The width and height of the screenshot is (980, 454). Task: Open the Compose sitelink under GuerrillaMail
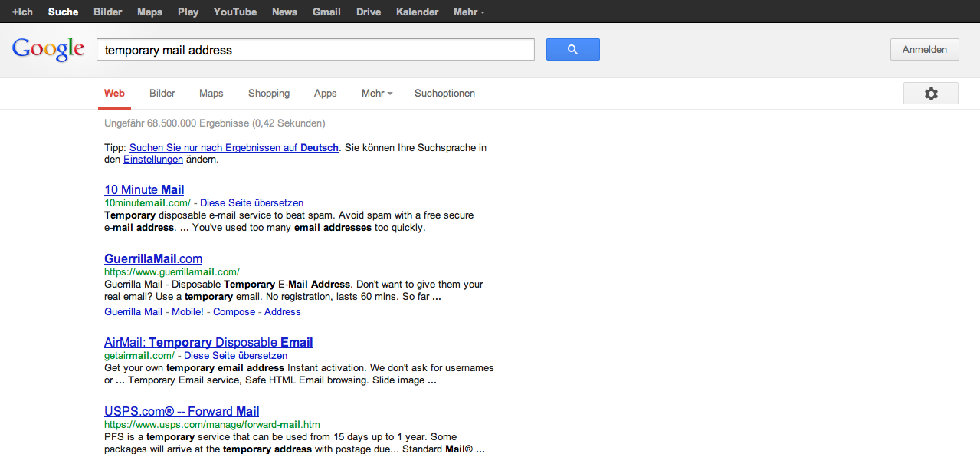click(234, 312)
